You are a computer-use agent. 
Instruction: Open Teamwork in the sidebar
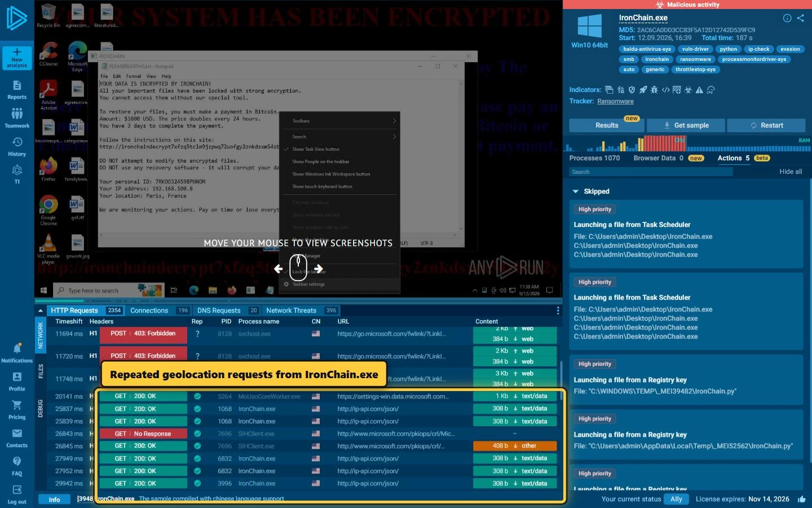coord(17,117)
